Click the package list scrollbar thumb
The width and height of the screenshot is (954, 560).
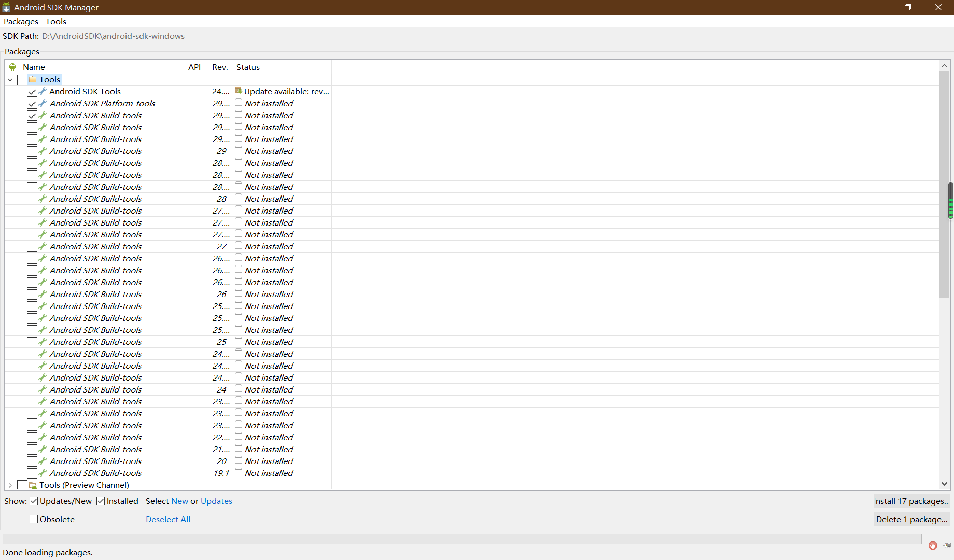click(x=944, y=184)
